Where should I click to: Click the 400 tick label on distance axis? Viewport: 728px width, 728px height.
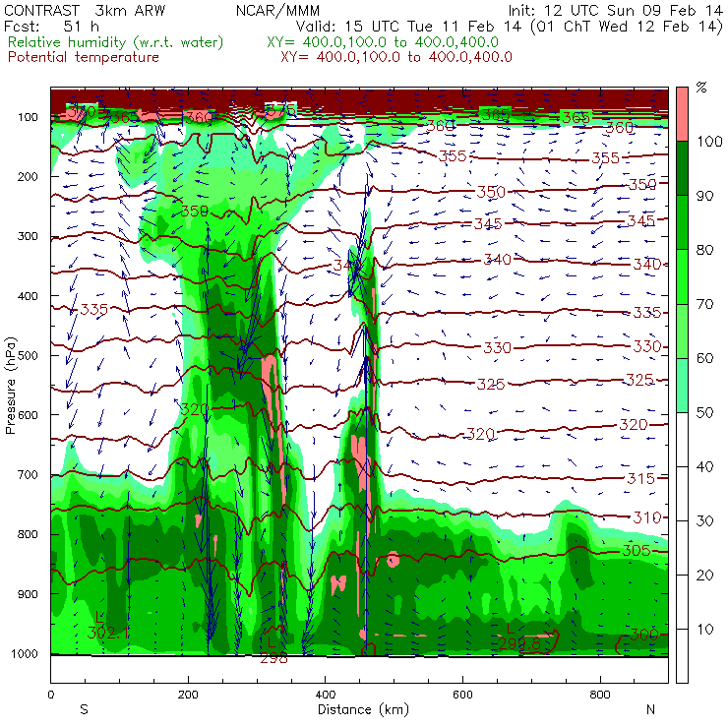325,695
